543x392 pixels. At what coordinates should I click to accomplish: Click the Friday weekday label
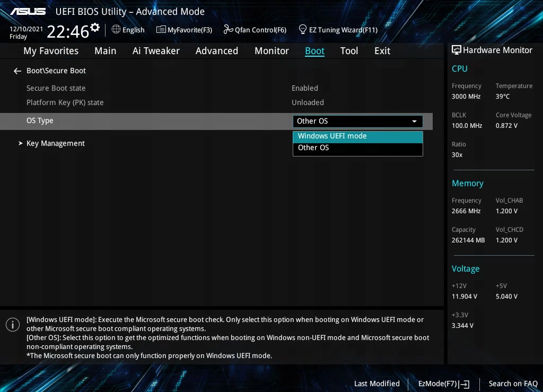click(x=19, y=37)
